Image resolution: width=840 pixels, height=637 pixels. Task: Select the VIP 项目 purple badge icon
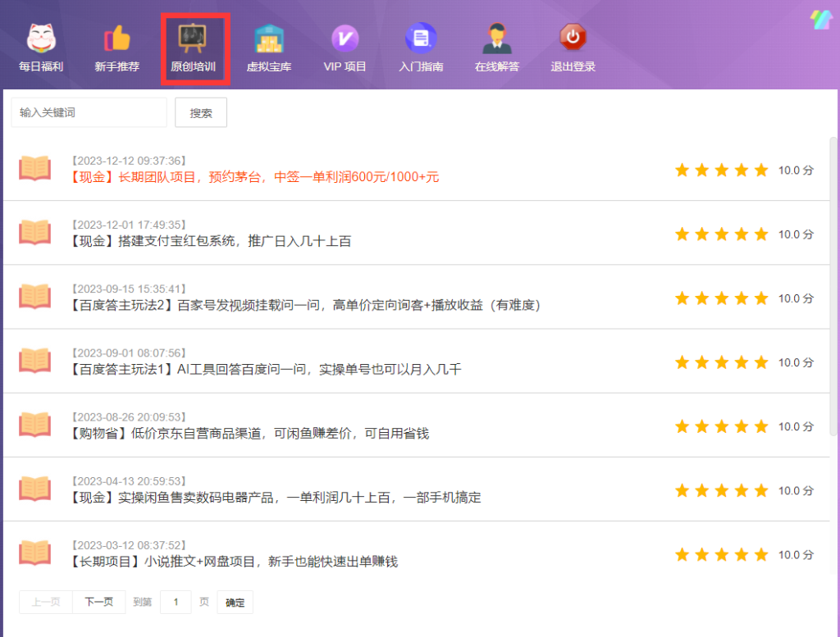[345, 39]
